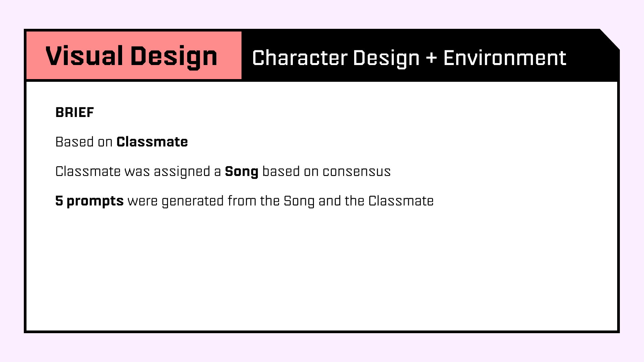This screenshot has width=644, height=362.
Task: Click the word "was" in the second line
Action: click(137, 172)
